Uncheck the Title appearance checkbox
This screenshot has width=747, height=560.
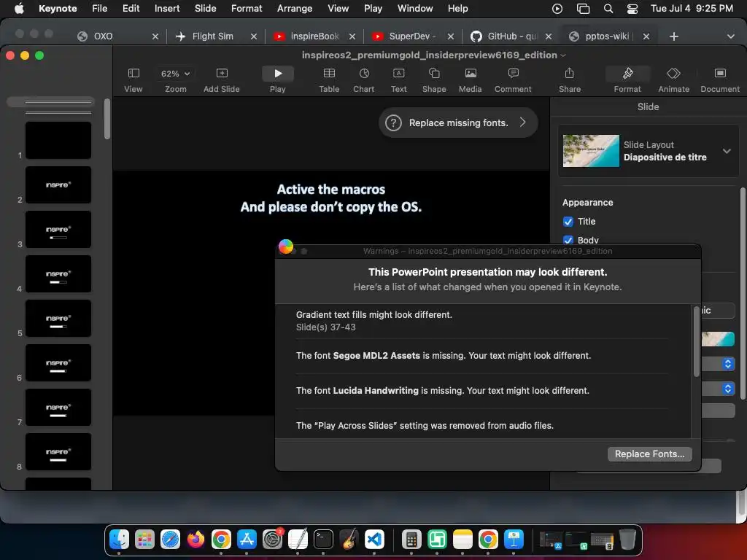[568, 222]
